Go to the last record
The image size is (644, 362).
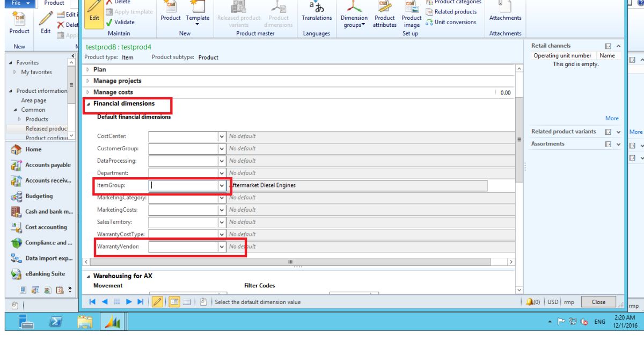pyautogui.click(x=141, y=302)
